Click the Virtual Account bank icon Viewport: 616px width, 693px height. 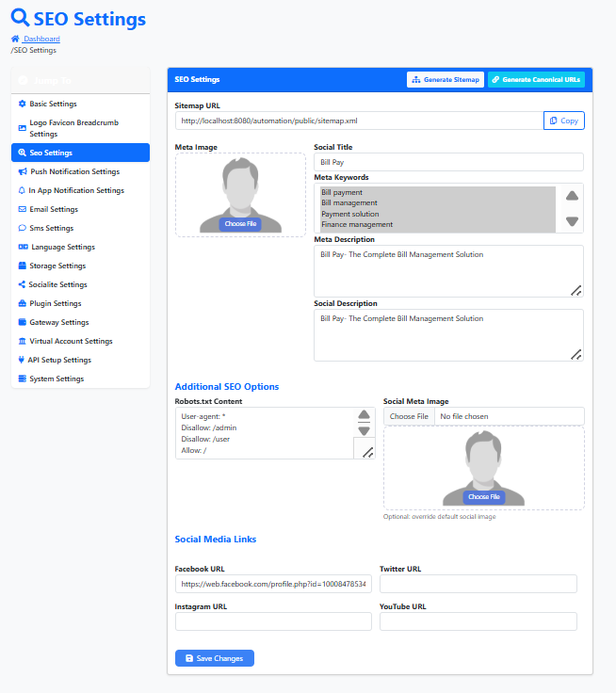click(22, 341)
